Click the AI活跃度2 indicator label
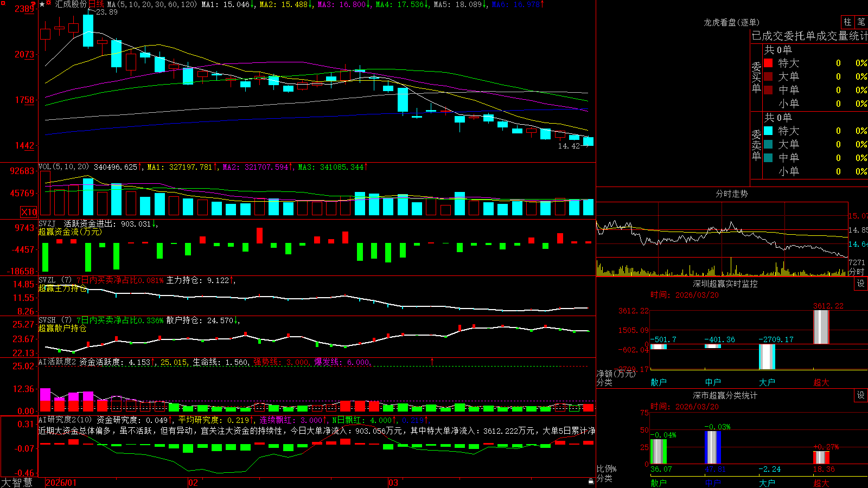 (58, 362)
